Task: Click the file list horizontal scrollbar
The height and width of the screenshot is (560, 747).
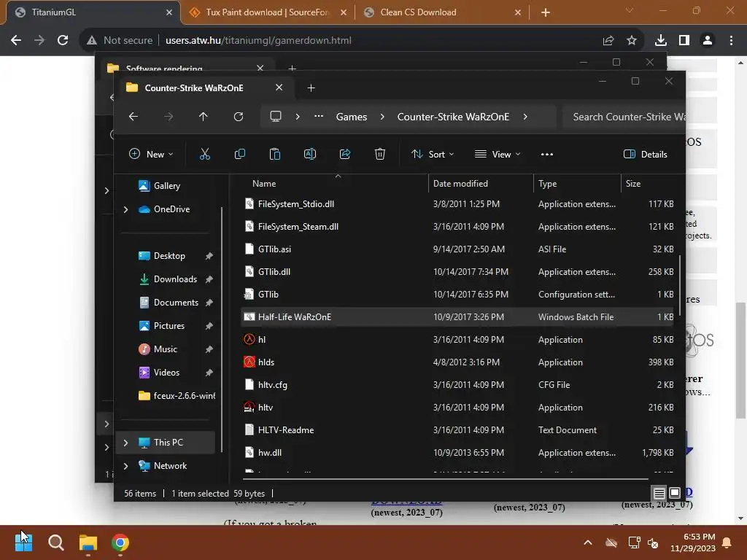Action: (x=445, y=479)
